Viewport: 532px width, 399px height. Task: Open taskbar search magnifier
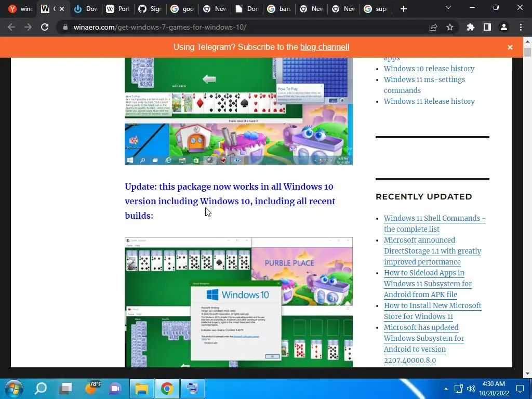(x=41, y=388)
